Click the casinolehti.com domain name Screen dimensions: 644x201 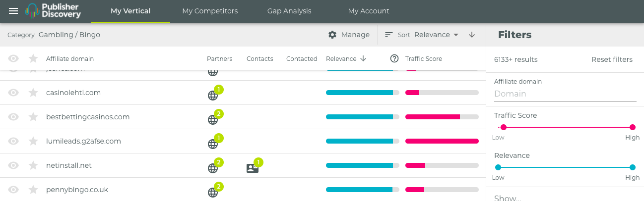tap(73, 93)
